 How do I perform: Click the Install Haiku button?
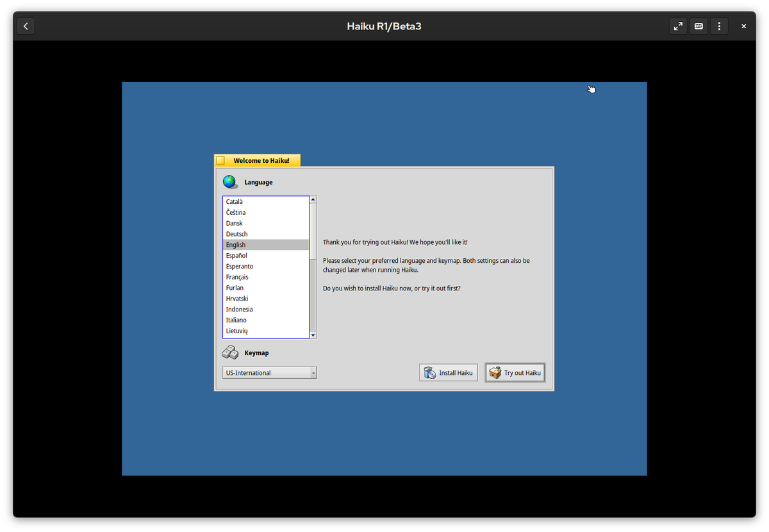click(449, 372)
